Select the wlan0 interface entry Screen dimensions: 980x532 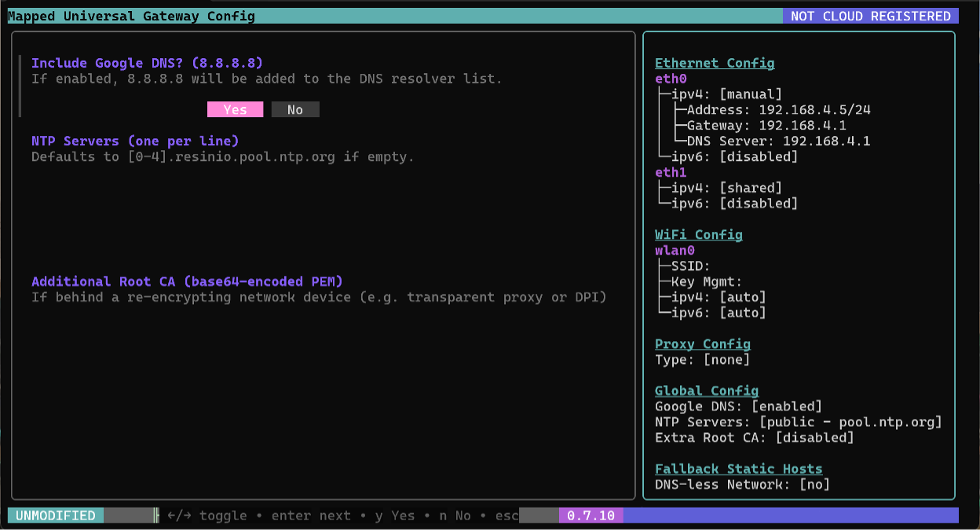[x=675, y=250]
